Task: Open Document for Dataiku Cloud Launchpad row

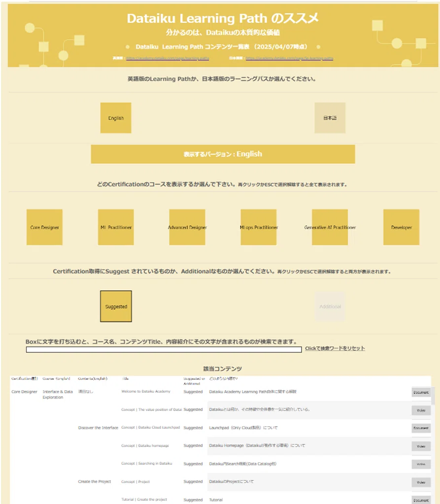Action: point(421,428)
